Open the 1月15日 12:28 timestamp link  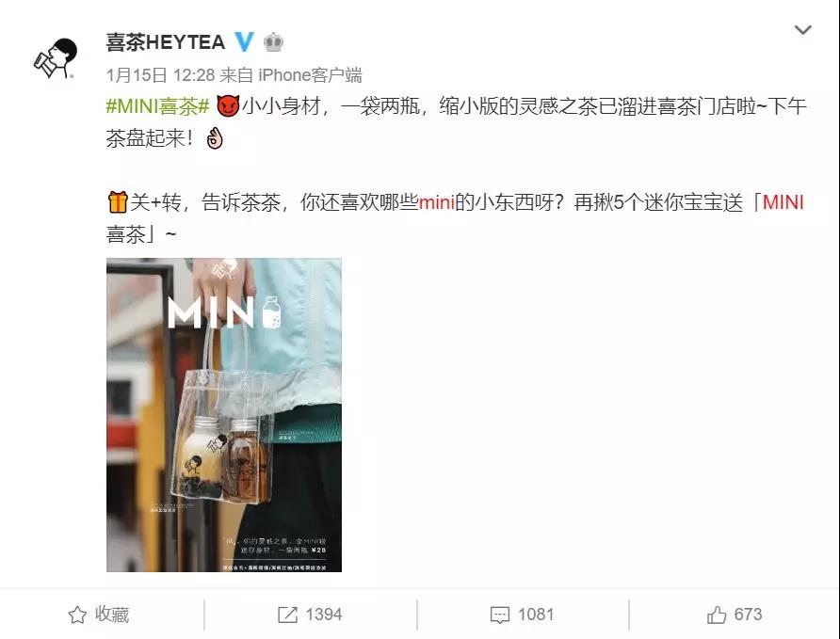click(x=160, y=75)
